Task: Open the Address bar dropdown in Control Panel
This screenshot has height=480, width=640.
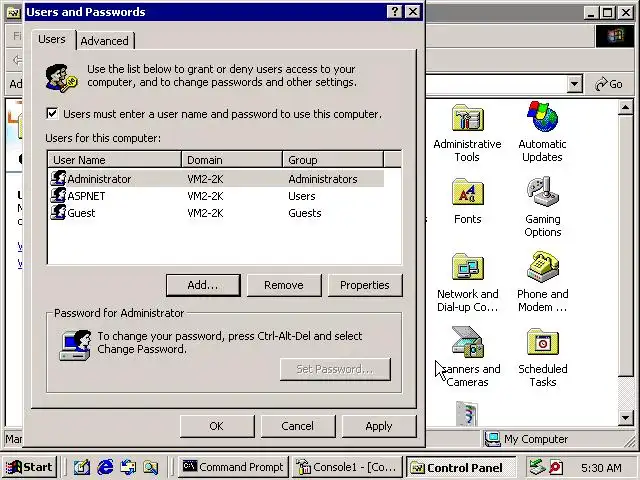Action: (574, 84)
